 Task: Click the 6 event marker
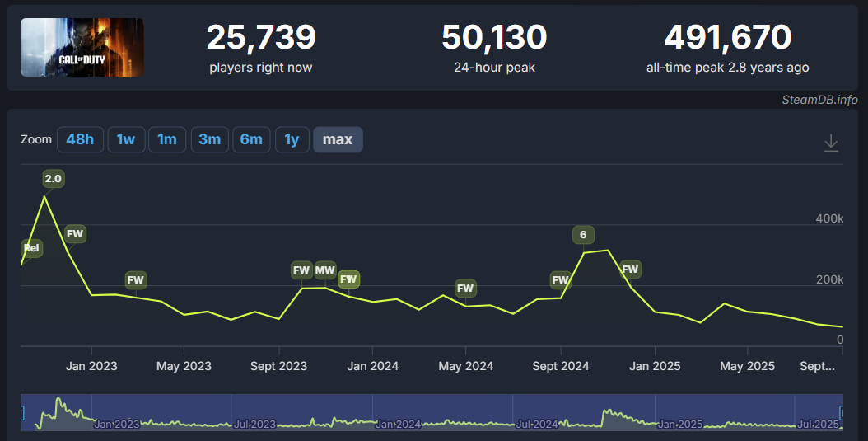click(583, 235)
